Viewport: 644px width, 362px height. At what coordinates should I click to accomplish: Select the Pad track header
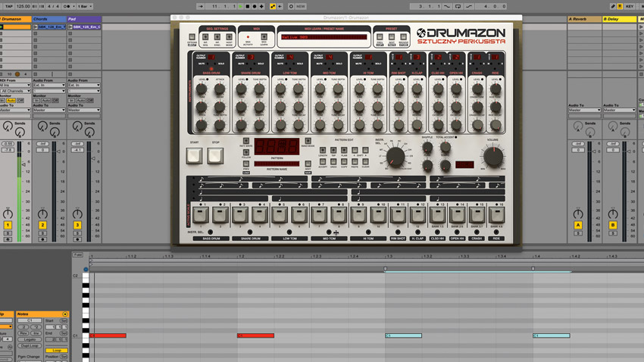click(x=84, y=19)
